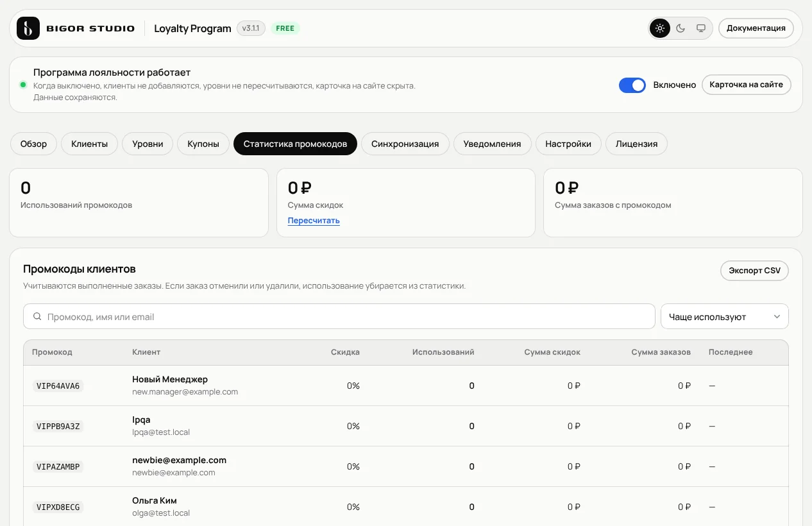Image resolution: width=812 pixels, height=526 pixels.
Task: Switch to dark theme moon icon
Action: 681,28
